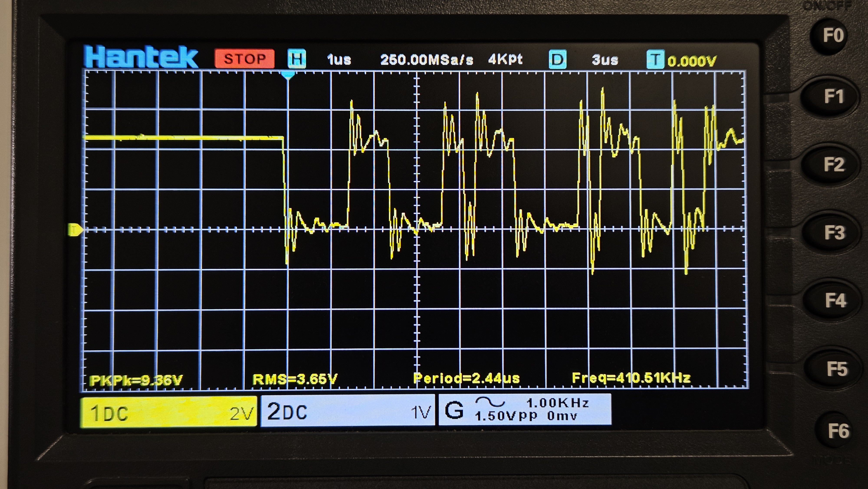Click the red STOP status indicator
Image resolution: width=868 pixels, height=489 pixels.
click(245, 59)
